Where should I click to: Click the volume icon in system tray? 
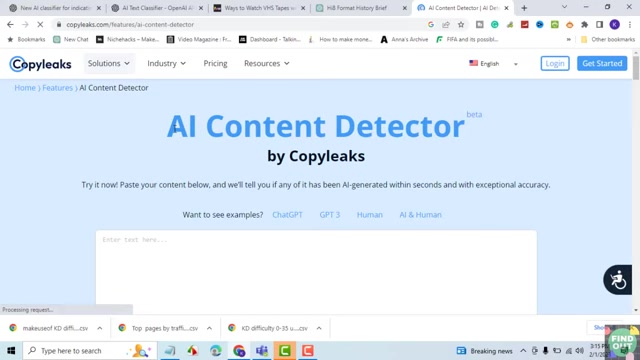tap(580, 351)
